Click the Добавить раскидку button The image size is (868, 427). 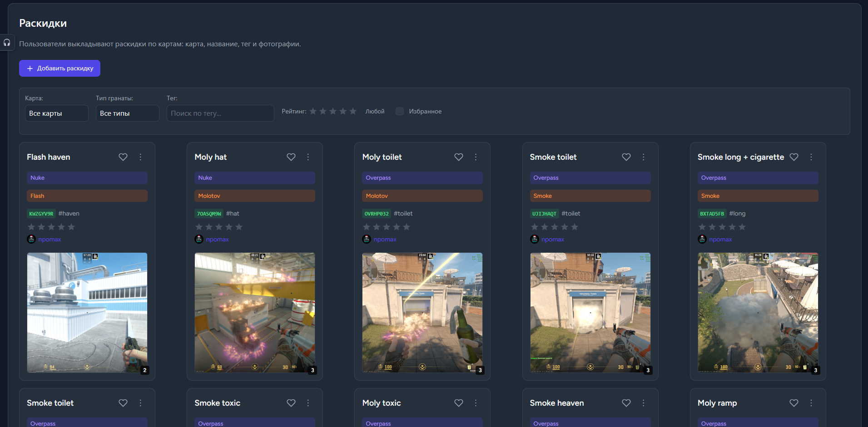pyautogui.click(x=60, y=69)
